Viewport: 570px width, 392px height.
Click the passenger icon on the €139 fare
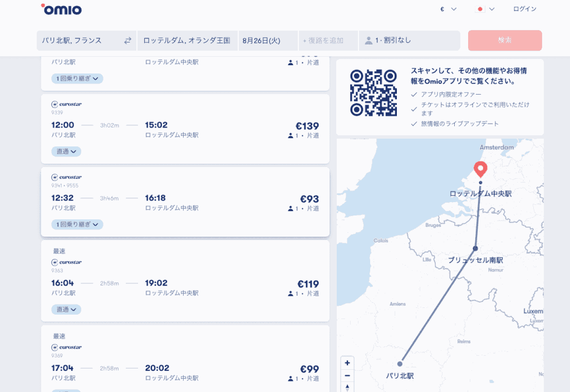(291, 136)
